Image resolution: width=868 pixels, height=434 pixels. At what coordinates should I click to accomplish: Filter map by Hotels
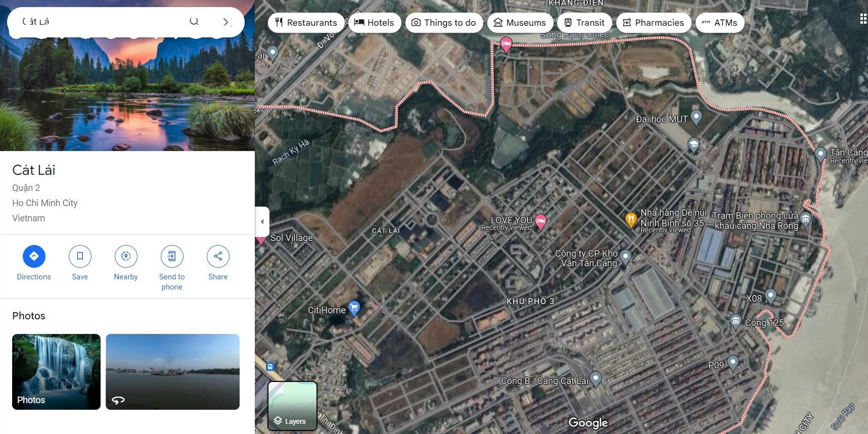[x=374, y=23]
